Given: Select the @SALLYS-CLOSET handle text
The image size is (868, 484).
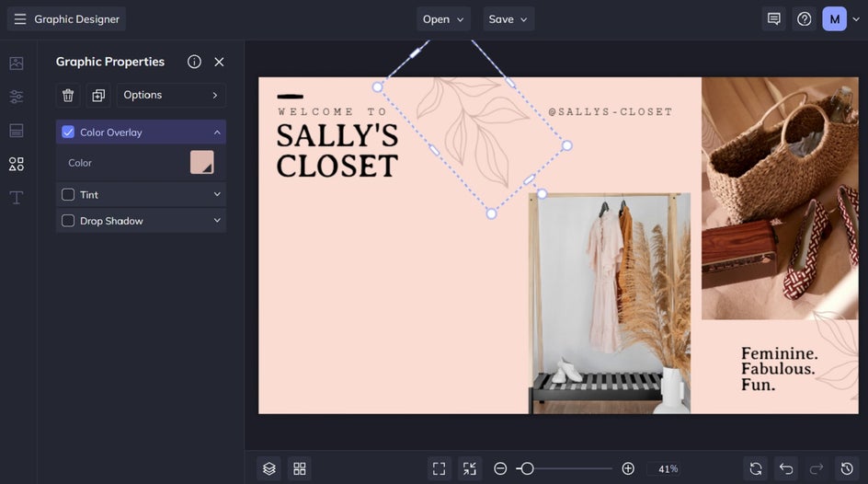Looking at the screenshot, I should pos(610,111).
